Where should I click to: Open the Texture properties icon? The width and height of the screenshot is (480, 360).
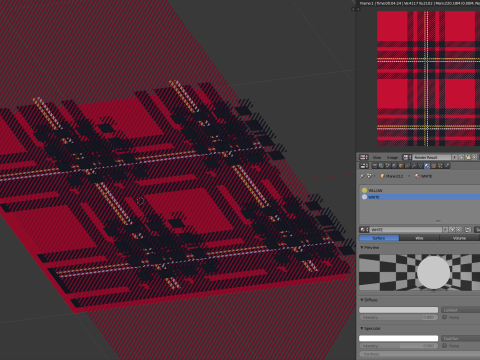click(x=434, y=166)
